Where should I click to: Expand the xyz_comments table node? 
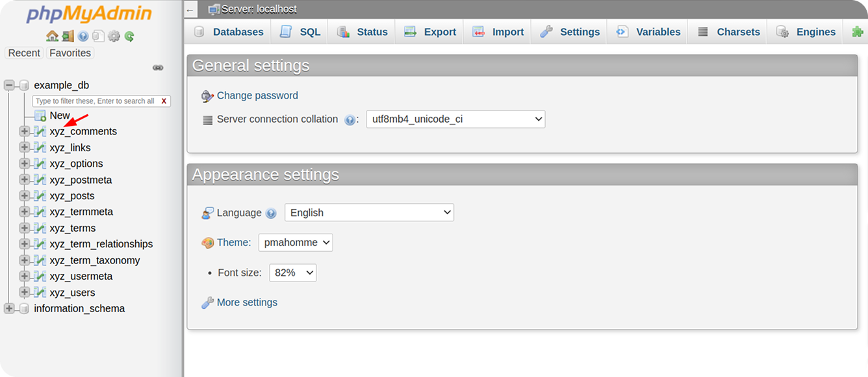pos(25,131)
